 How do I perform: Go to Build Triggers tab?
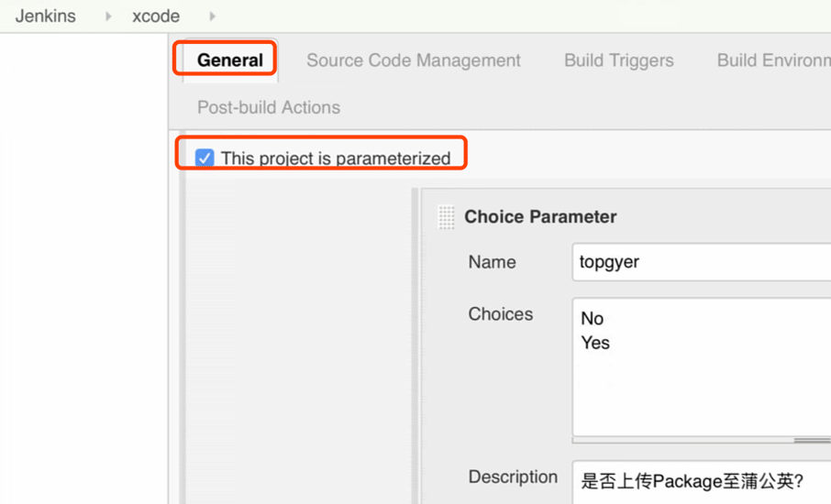point(619,60)
